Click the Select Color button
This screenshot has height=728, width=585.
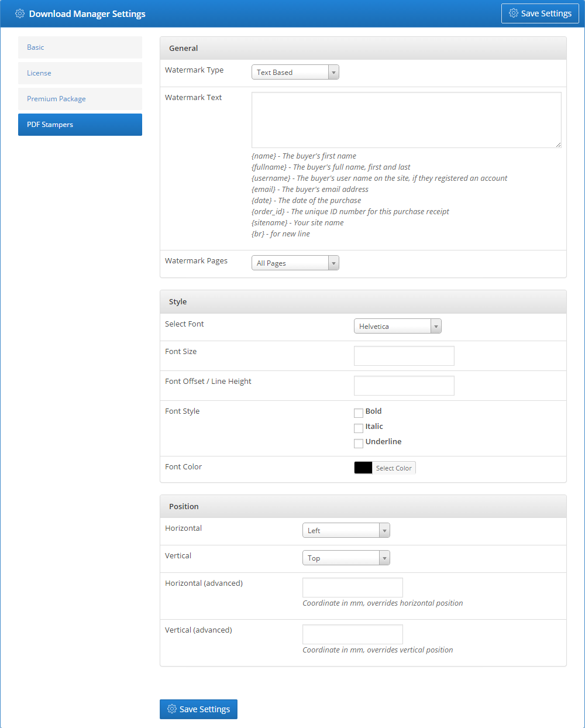point(394,468)
